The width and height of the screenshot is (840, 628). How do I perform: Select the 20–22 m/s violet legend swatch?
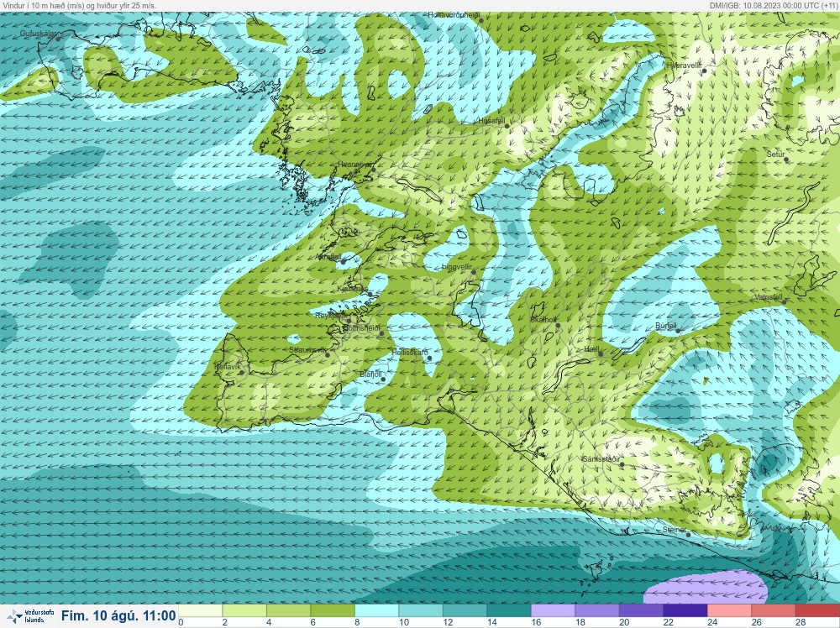[642, 611]
